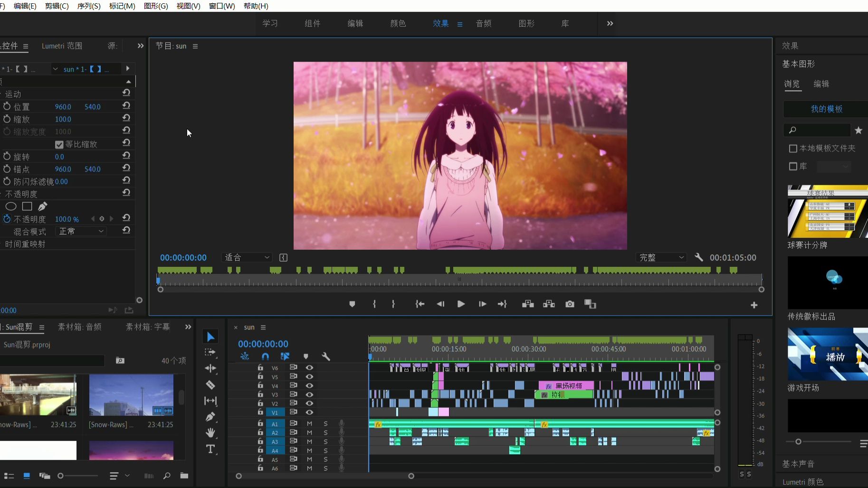Reset the Position parameter
The height and width of the screenshot is (488, 868).
click(x=126, y=106)
